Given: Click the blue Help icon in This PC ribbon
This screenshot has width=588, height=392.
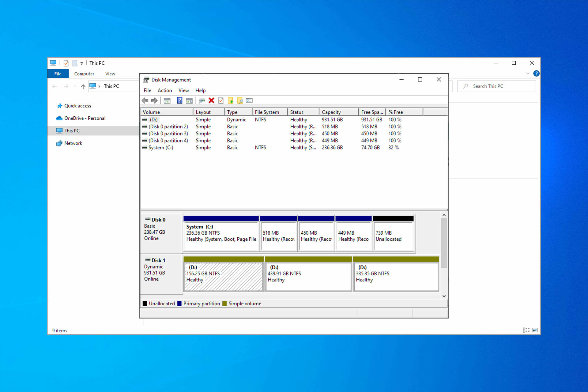Looking at the screenshot, I should 536,73.
